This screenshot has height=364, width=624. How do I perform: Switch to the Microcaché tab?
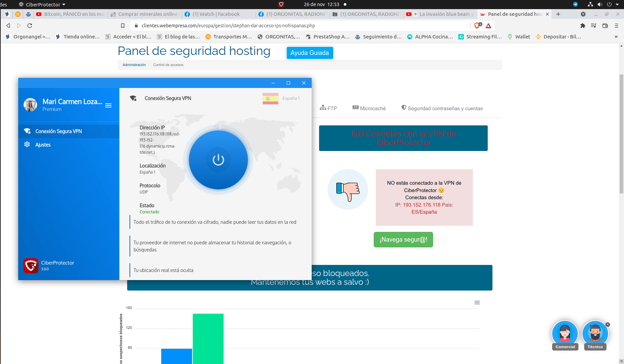pyautogui.click(x=369, y=108)
